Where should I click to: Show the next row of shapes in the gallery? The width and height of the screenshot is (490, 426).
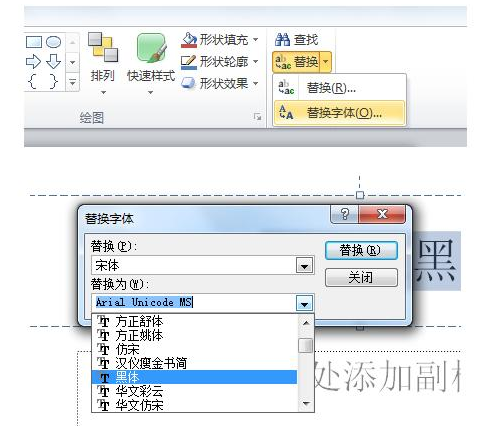(x=73, y=62)
